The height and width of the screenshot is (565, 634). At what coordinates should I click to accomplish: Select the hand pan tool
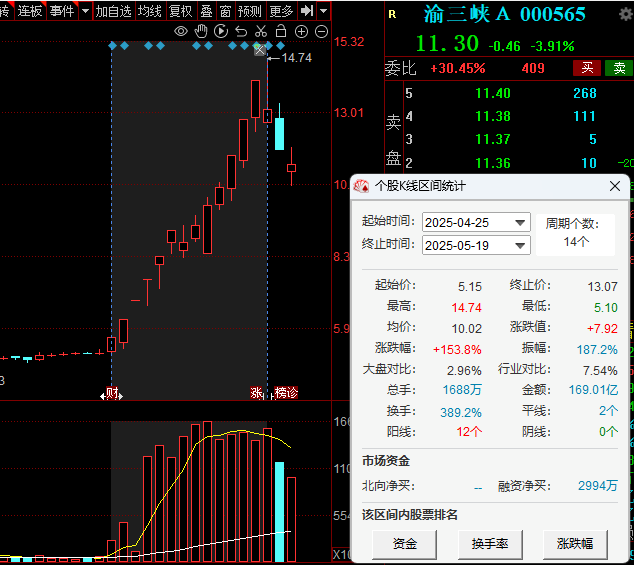click(x=201, y=32)
